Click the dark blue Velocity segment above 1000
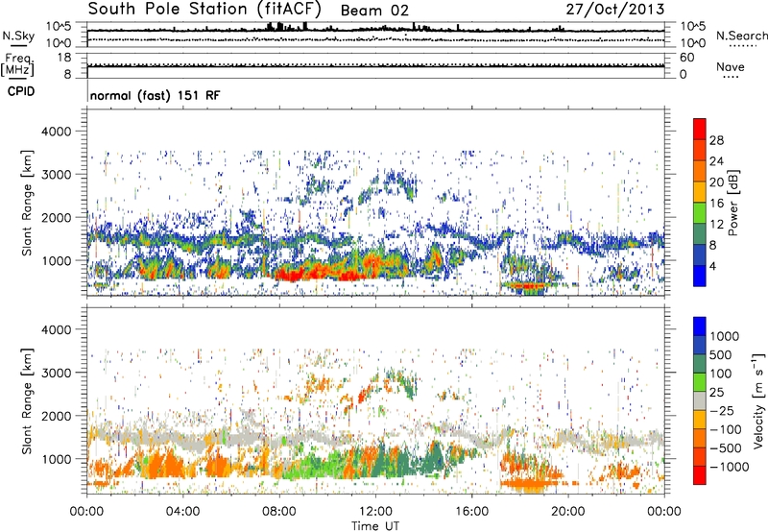 (x=700, y=326)
